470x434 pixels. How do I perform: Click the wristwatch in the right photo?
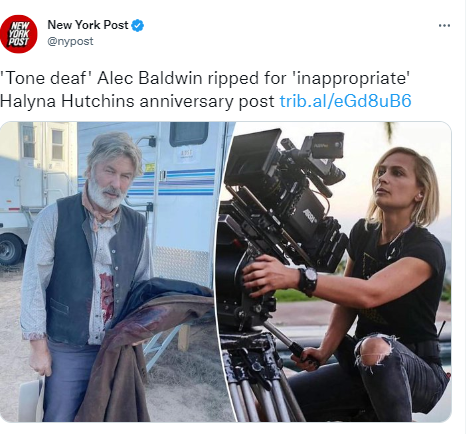308,279
